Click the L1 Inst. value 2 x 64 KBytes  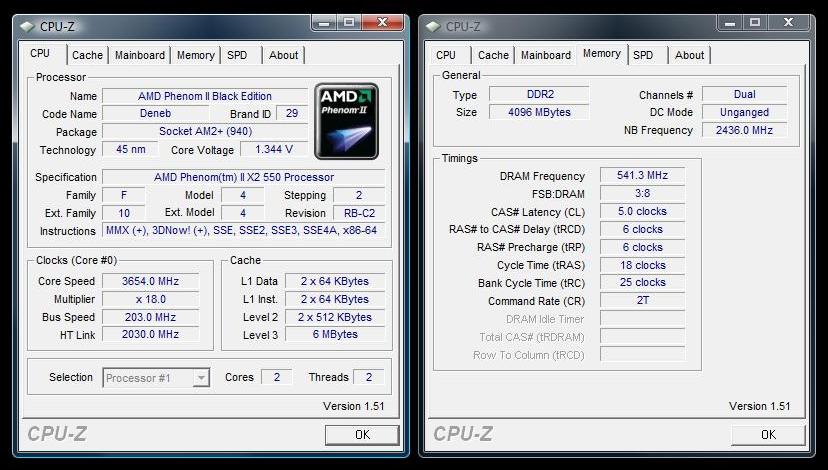click(x=335, y=299)
